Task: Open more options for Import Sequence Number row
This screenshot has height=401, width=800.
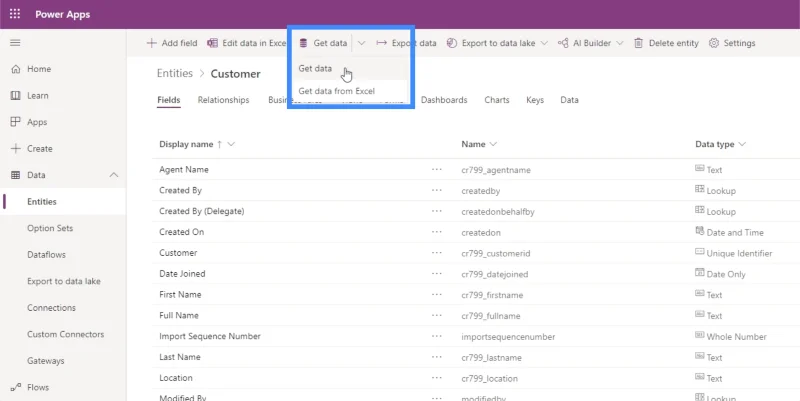Action: click(x=437, y=337)
